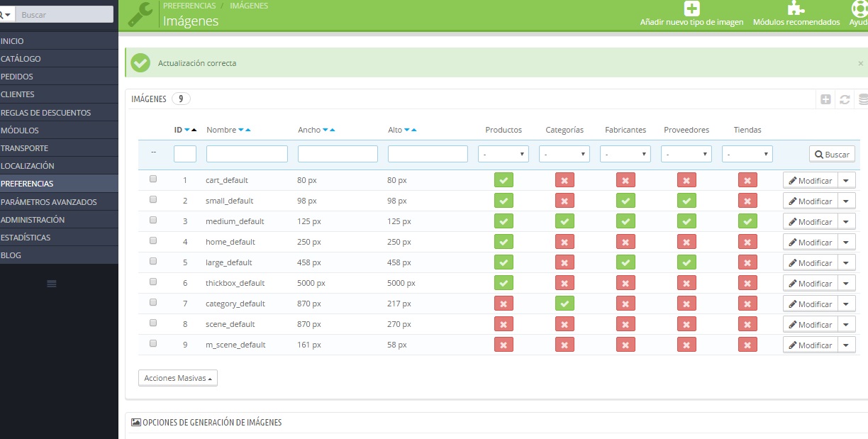Open the Catálogo menu
The height and width of the screenshot is (439, 868).
click(x=21, y=59)
